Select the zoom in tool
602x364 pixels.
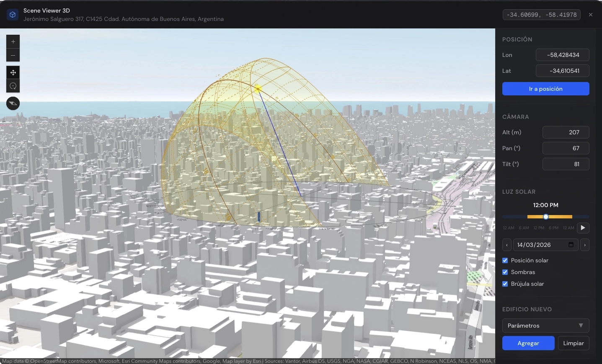[13, 41]
